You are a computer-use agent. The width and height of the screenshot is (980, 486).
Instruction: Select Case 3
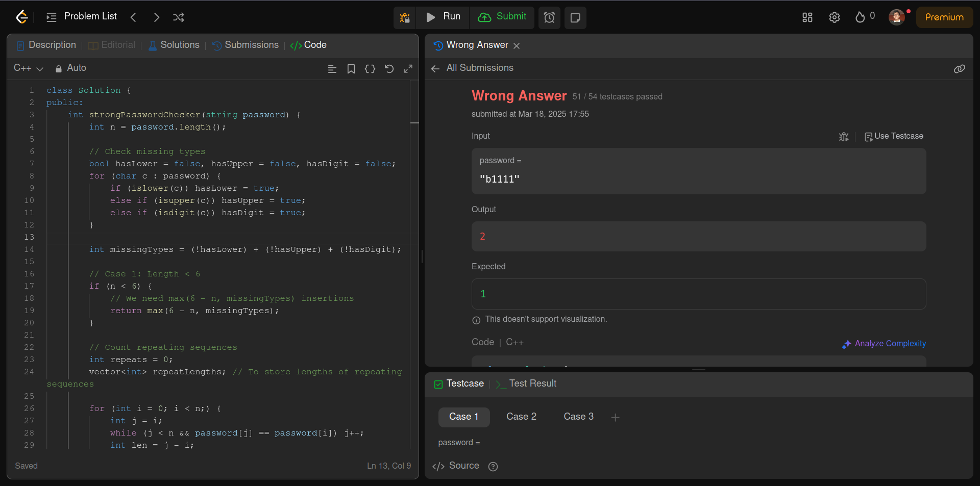click(578, 417)
